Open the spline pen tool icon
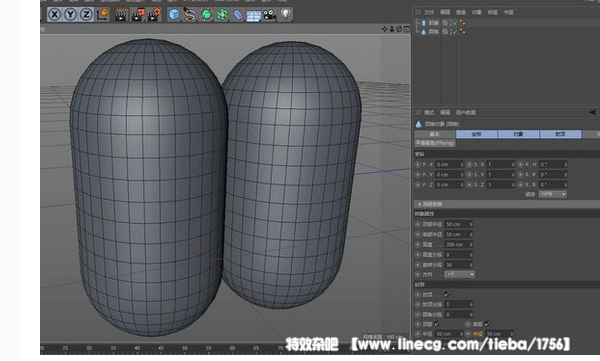Image resolution: width=600 pixels, height=361 pixels. point(190,15)
